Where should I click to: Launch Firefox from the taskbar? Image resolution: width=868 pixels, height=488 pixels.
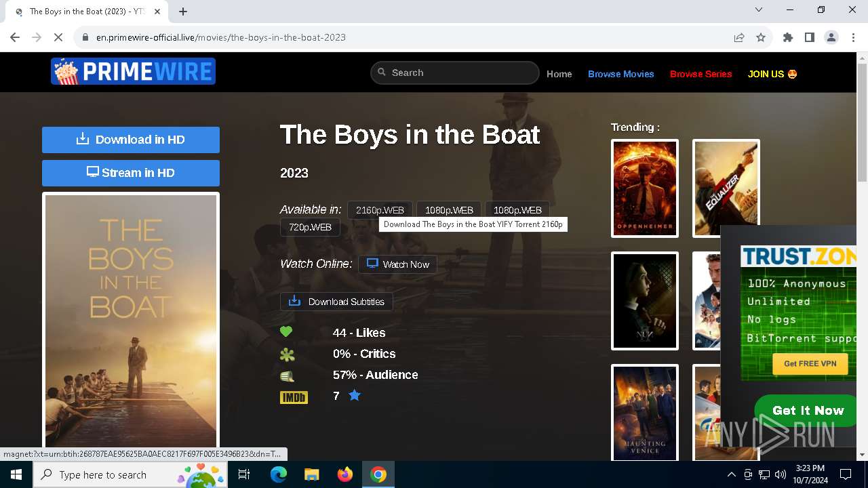[345, 474]
